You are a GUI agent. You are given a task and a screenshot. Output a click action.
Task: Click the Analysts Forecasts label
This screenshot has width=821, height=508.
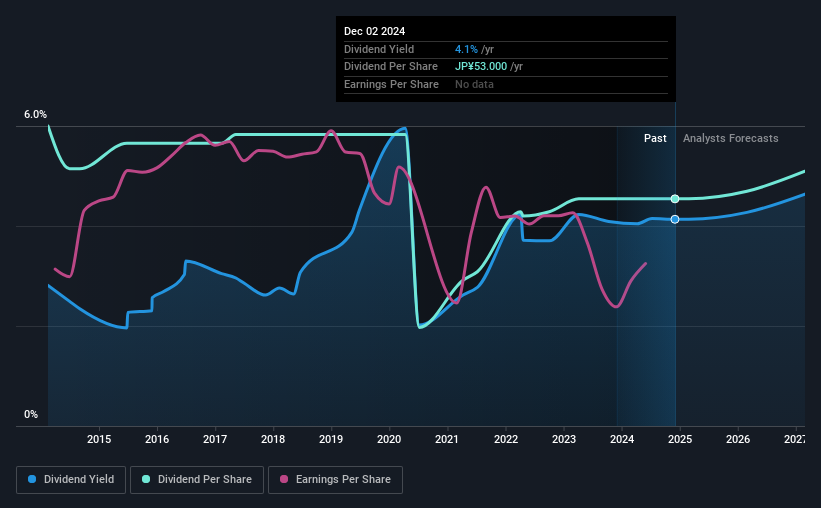pos(730,138)
